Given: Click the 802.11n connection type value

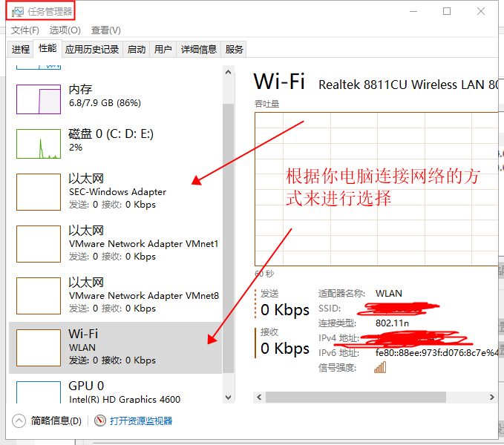Looking at the screenshot, I should click(392, 323).
